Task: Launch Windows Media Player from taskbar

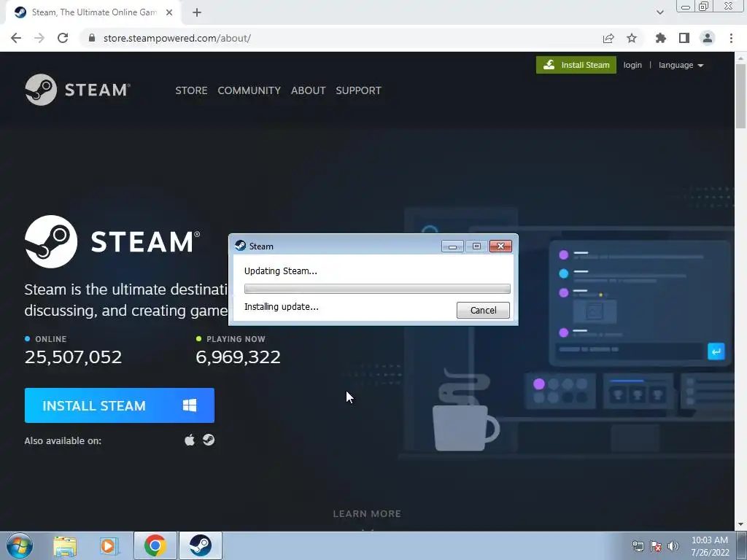Action: (109, 545)
